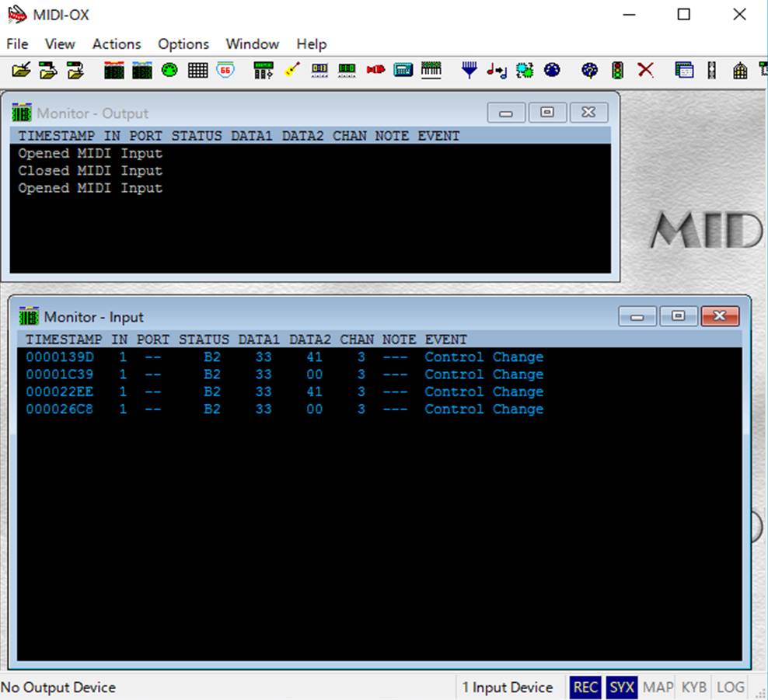Toggle the LOG status bar indicator
The height and width of the screenshot is (700, 768).
[x=730, y=688]
